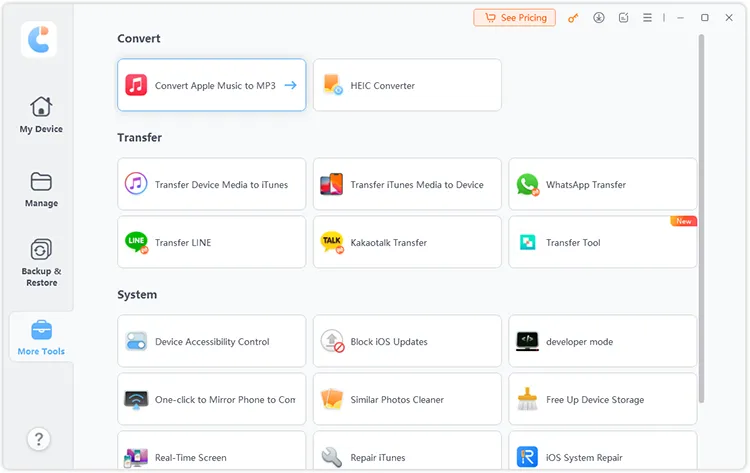Open the feedback edit icon
The image size is (750, 473).
coord(623,18)
